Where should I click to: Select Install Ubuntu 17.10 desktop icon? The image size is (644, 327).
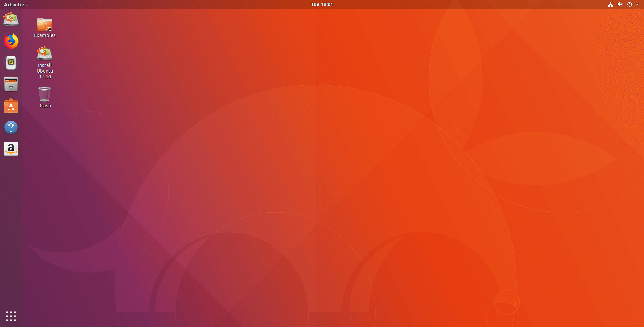[45, 63]
